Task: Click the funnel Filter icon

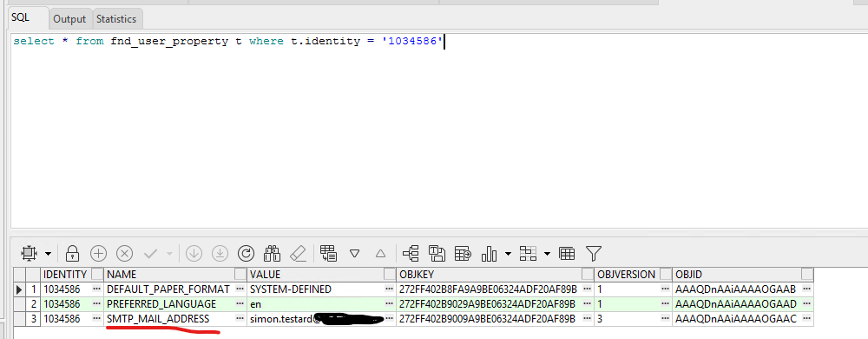Action: point(594,254)
